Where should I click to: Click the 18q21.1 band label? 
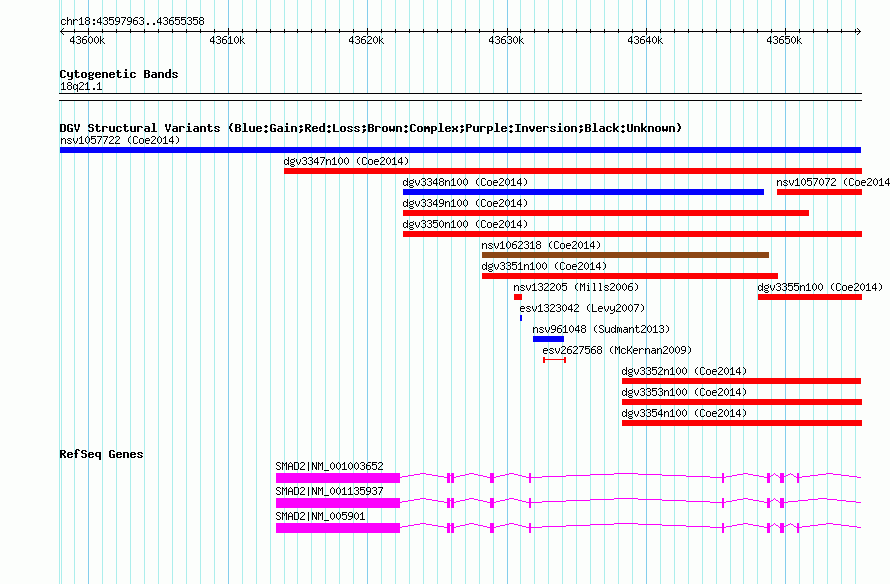click(x=81, y=86)
